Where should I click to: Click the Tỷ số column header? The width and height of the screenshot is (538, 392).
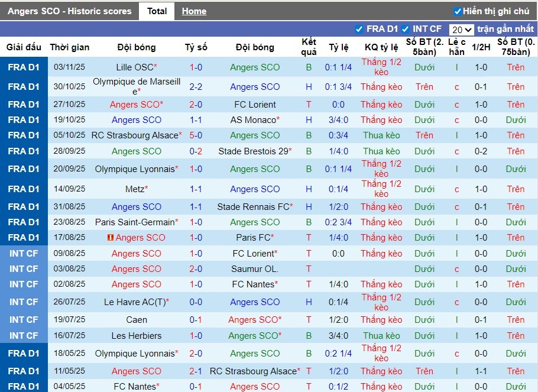coord(196,47)
